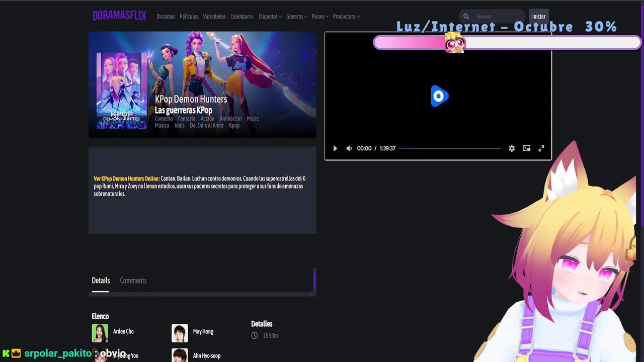Click the 1h 53m duration text
This screenshot has width=644, height=362.
pos(270,335)
